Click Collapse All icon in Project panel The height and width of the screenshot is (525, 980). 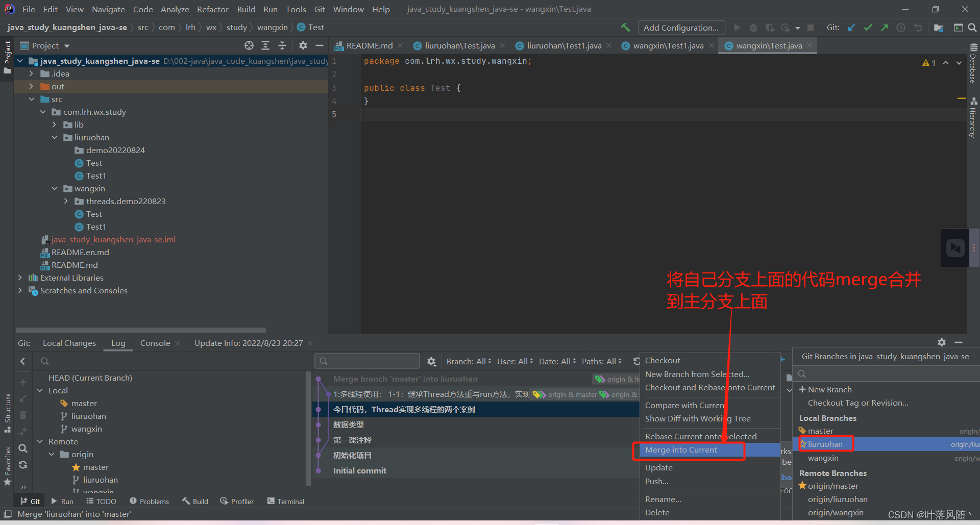click(x=282, y=45)
